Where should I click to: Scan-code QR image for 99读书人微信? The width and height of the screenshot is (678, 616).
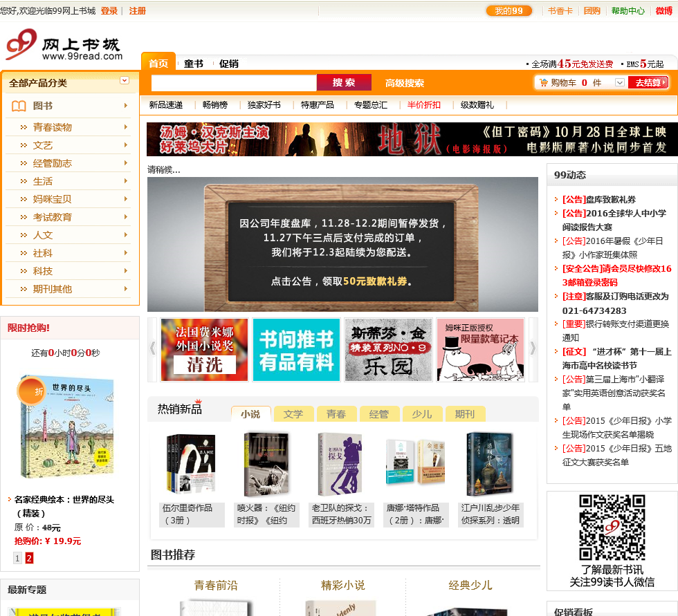point(612,528)
